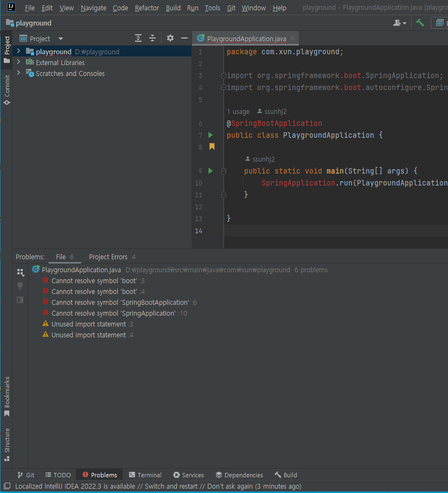Click Collapse All icon in Project panel

point(152,39)
